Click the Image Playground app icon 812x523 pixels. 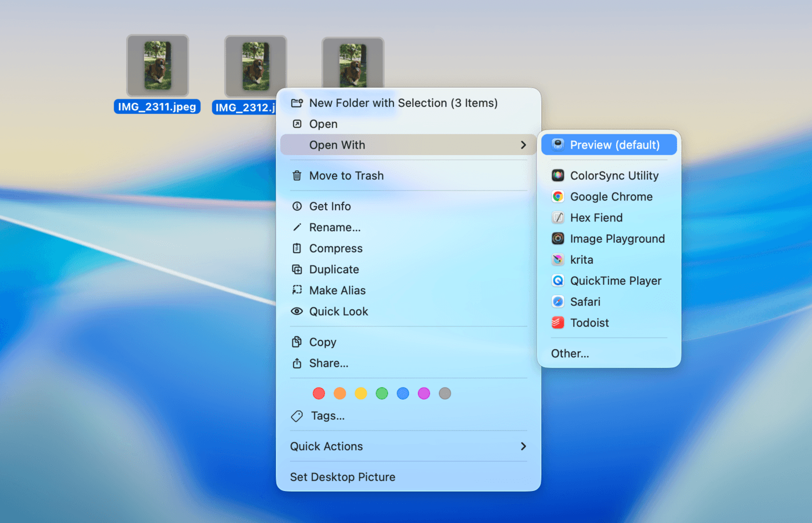point(558,238)
